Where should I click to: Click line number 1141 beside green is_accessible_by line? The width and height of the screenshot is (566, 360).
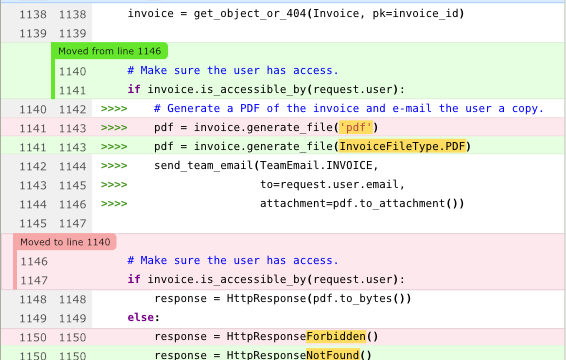pyautogui.click(x=73, y=90)
